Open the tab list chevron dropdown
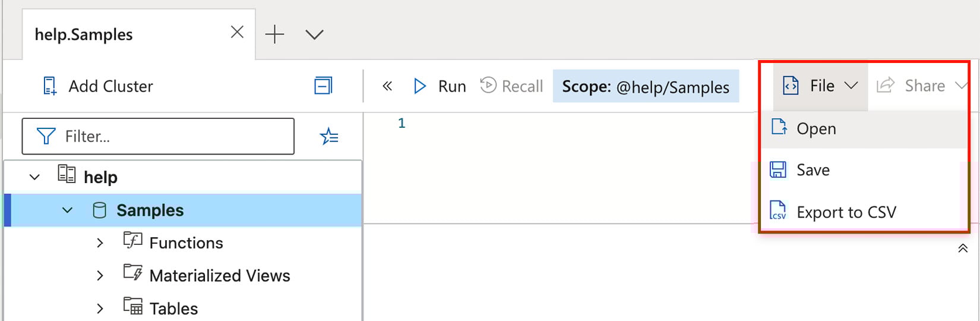980x321 pixels. (x=314, y=34)
